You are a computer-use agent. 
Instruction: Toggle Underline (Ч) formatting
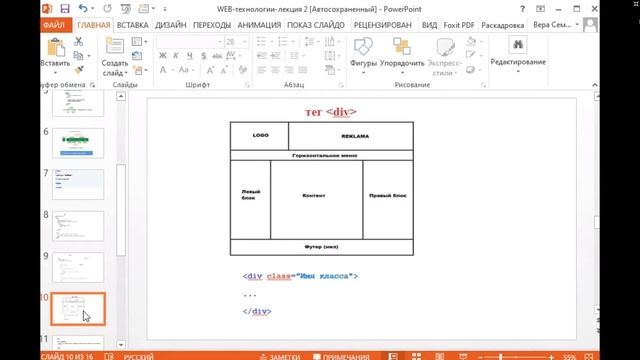[x=190, y=56]
